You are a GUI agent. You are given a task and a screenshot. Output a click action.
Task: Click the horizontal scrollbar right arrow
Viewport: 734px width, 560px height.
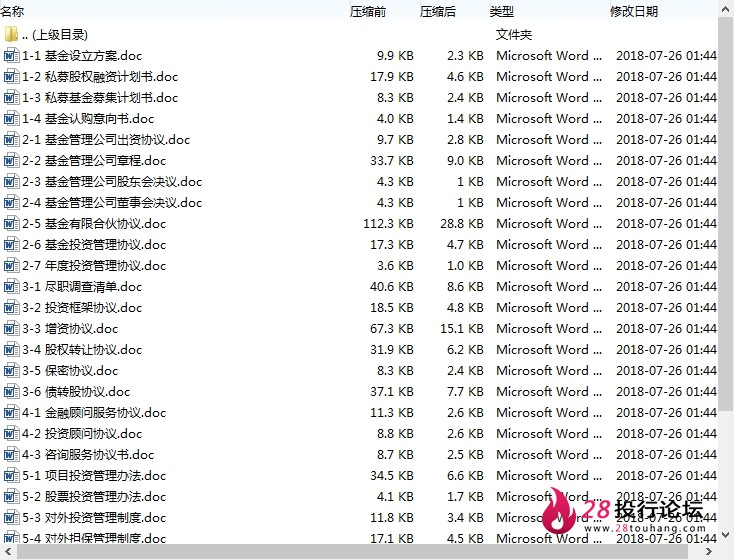709,552
